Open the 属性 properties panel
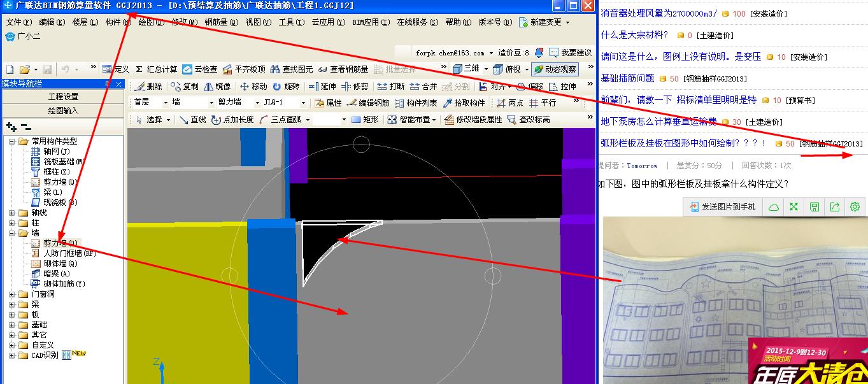The image size is (868, 384). pos(329,103)
